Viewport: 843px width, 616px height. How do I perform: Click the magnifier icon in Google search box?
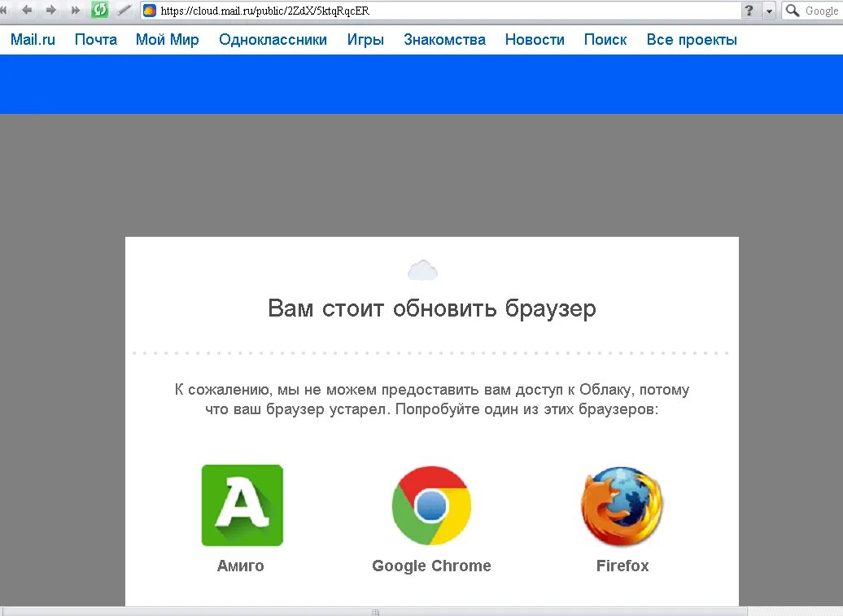pos(792,11)
